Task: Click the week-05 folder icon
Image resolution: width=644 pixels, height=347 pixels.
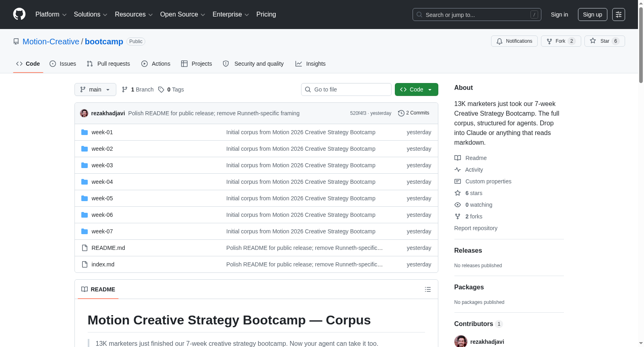Action: click(x=85, y=198)
